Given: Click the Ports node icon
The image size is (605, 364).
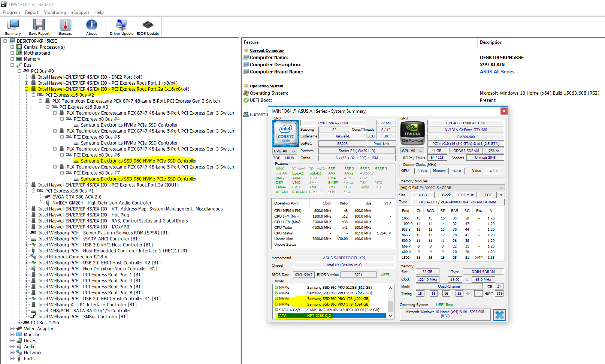Looking at the screenshot, I should 19,359.
